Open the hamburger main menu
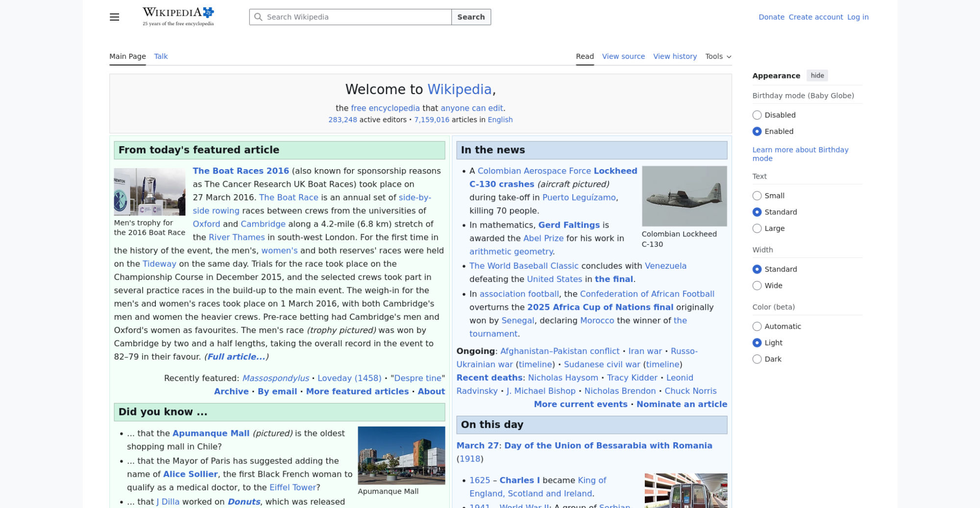 [114, 17]
